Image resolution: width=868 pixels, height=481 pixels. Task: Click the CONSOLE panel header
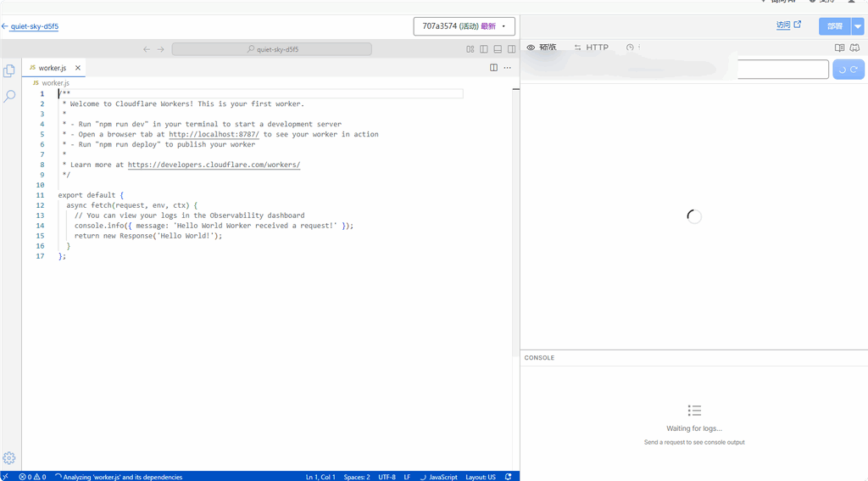click(x=539, y=358)
